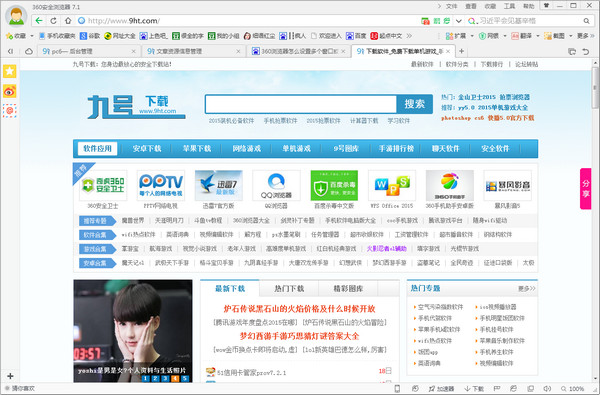Close the 下载软件 active tab
Screen dimensions: 600x395
(x=448, y=51)
